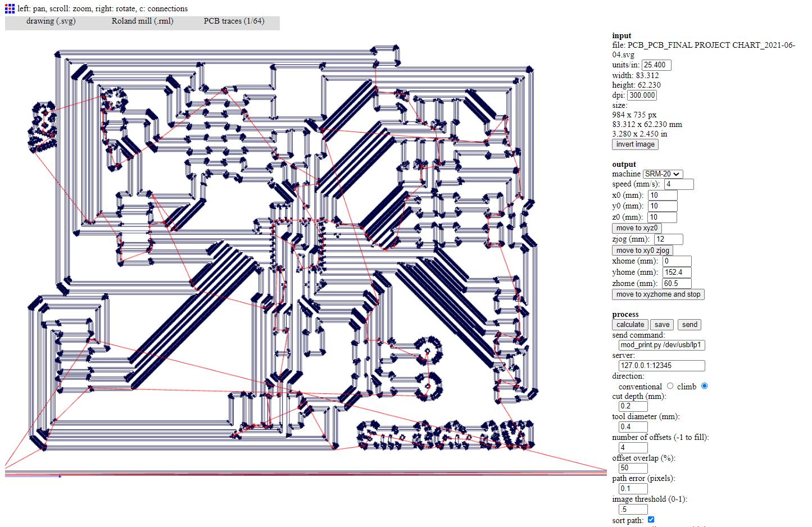Click the dpi input field
Viewport: 812px width, 527px height.
[x=642, y=96]
